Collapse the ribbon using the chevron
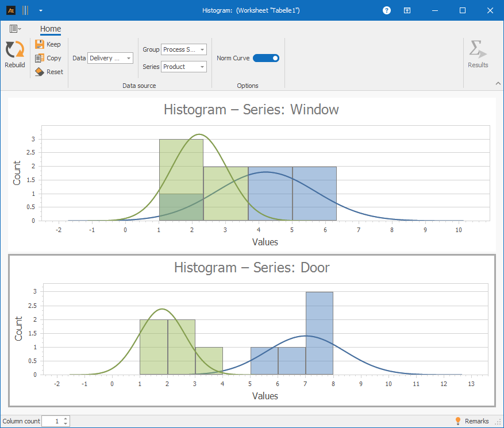 click(498, 84)
